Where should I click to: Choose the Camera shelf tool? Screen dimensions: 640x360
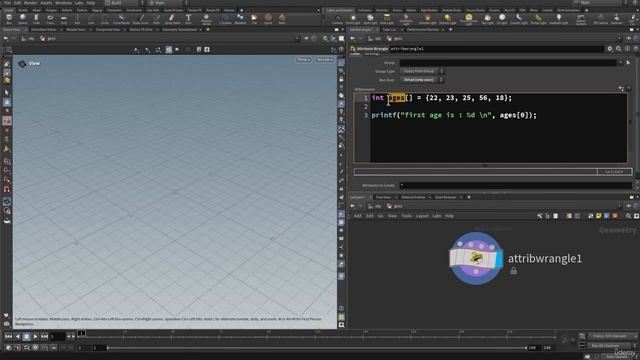337,18
